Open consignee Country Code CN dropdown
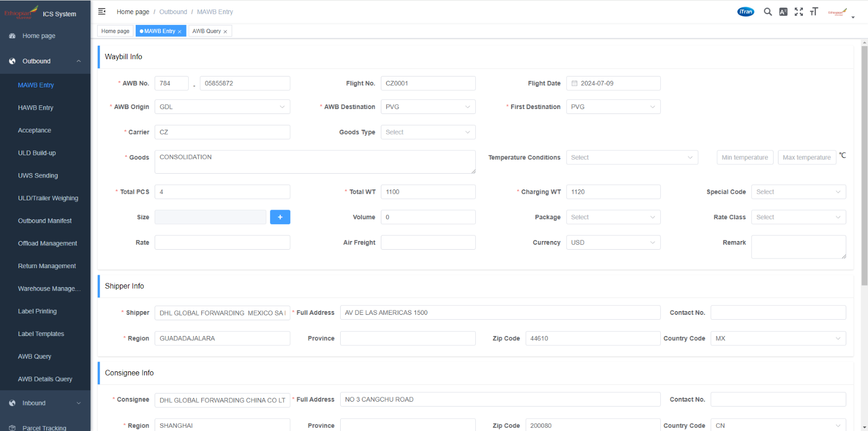Viewport: 868px width, 431px height. pos(778,425)
